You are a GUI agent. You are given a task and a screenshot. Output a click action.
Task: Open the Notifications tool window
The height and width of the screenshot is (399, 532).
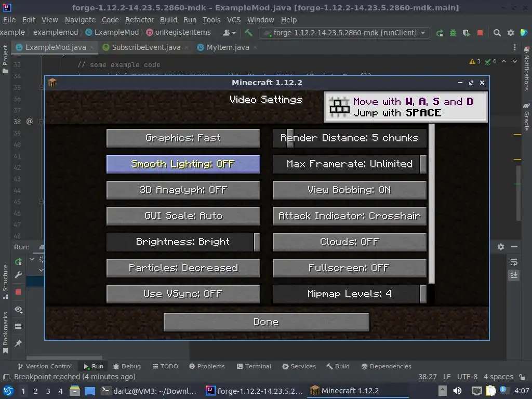pyautogui.click(x=526, y=69)
